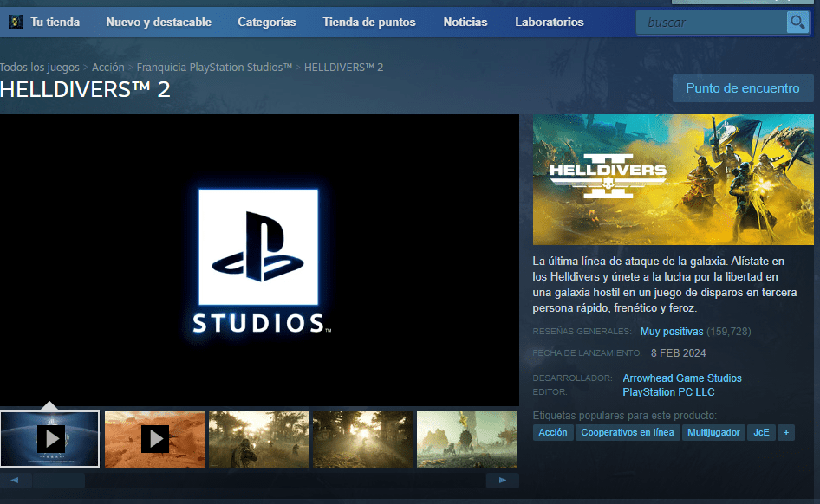Open the Arrowhead Game Studios developer link
This screenshot has width=820, height=504.
682,378
